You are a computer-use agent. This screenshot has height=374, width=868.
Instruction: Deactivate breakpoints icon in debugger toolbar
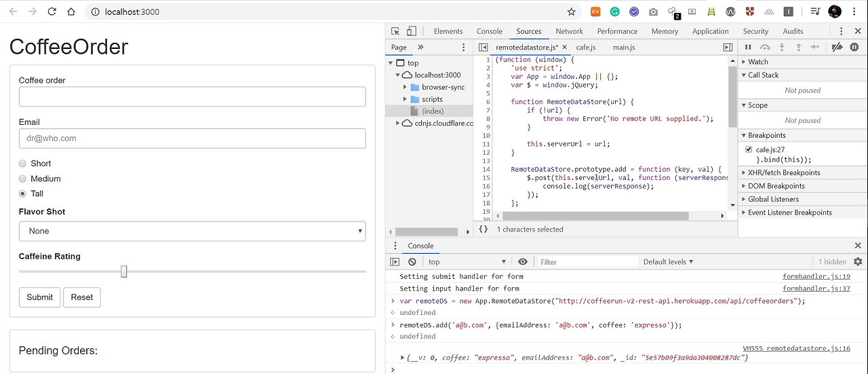[x=837, y=48]
